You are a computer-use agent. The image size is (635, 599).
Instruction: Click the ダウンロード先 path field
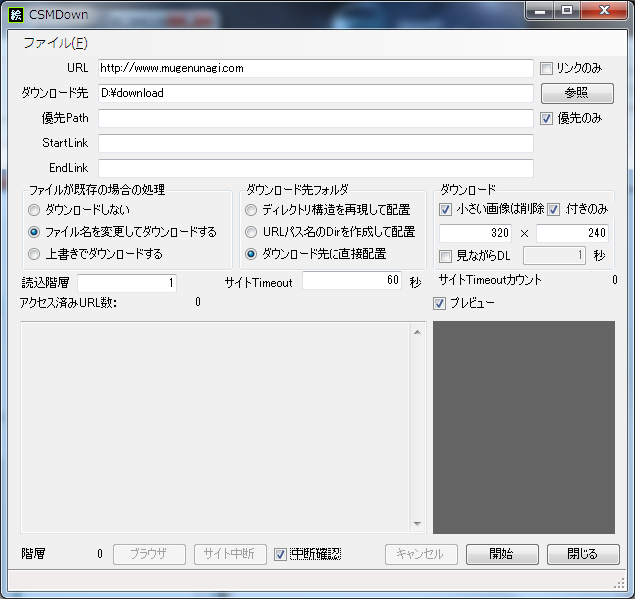click(x=315, y=93)
